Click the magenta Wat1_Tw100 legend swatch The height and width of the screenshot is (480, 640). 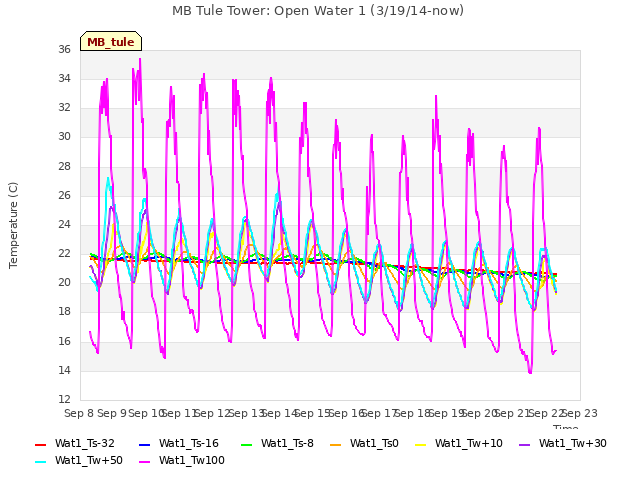145,462
